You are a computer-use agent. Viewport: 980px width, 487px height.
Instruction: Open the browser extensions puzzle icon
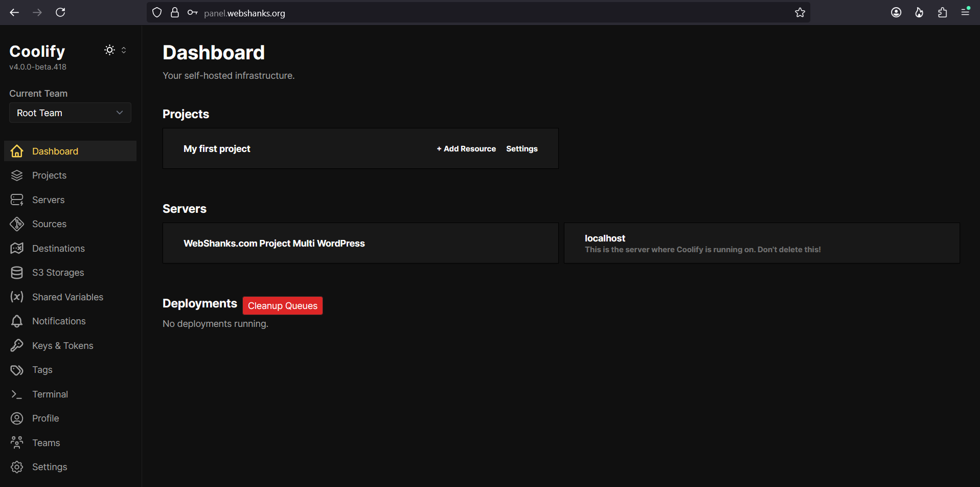point(942,12)
